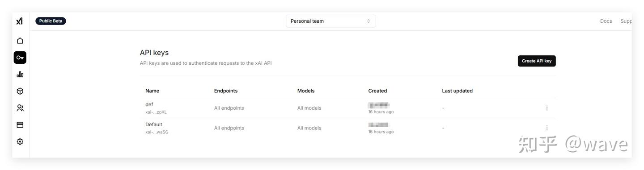Click the Create API key button

click(537, 61)
